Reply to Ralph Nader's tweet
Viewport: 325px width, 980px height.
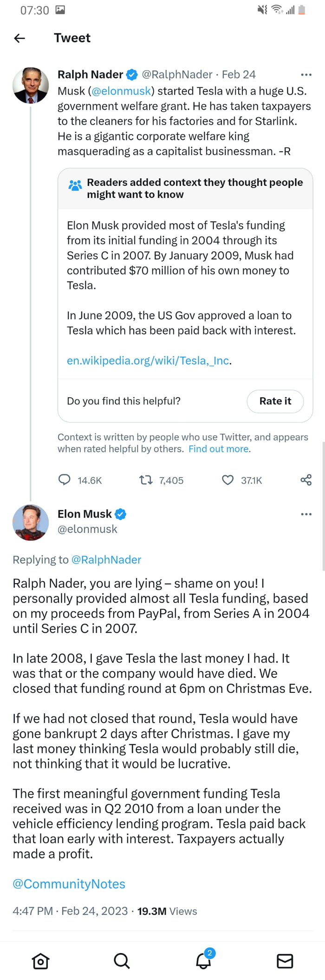point(64,480)
